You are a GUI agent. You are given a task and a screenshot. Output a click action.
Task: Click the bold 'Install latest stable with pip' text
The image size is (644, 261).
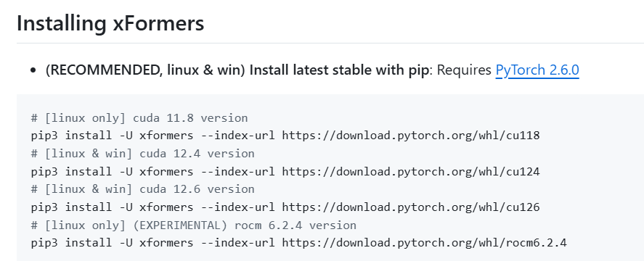339,70
